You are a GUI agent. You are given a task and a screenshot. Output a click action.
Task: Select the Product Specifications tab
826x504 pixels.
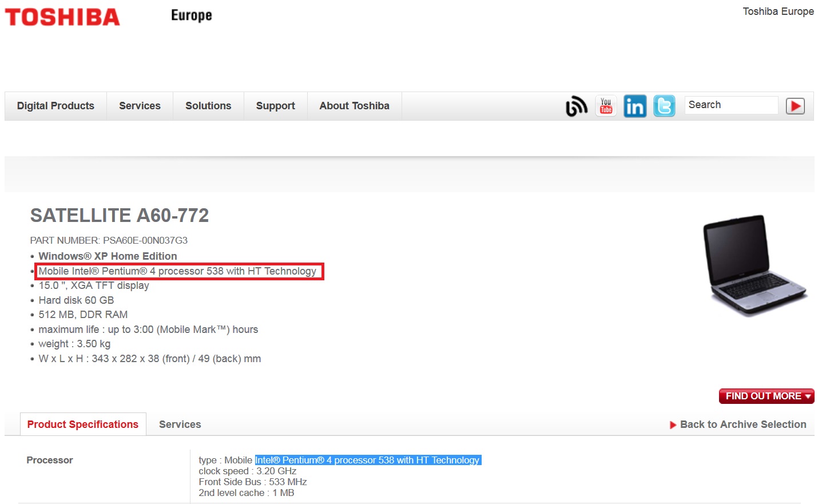83,424
